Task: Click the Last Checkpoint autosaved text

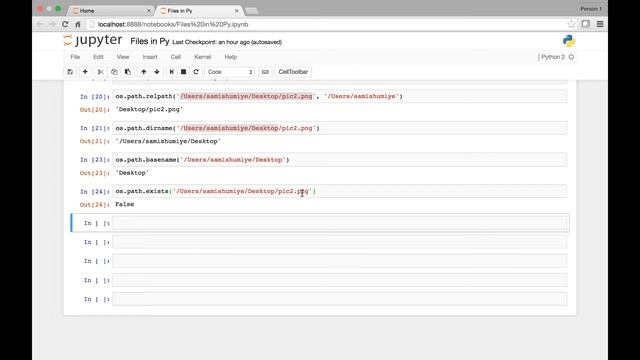Action: [x=227, y=42]
